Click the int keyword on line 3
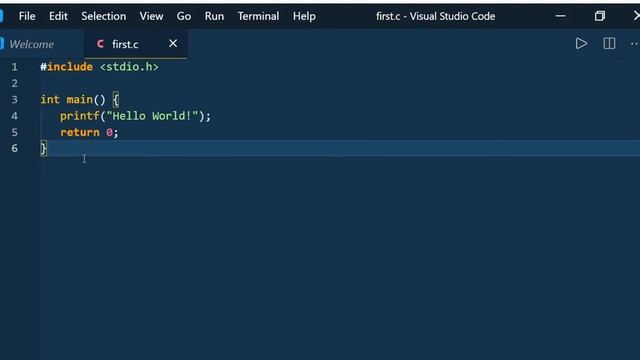 50,100
